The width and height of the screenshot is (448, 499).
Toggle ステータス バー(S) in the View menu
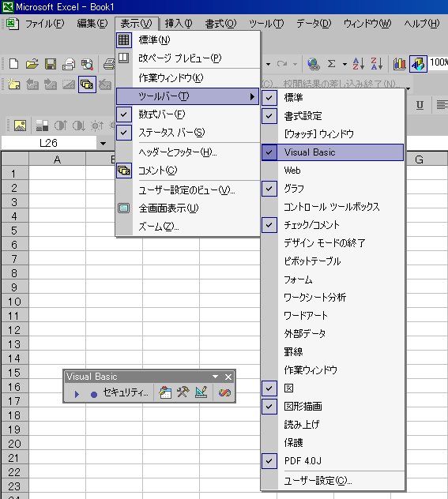188,133
